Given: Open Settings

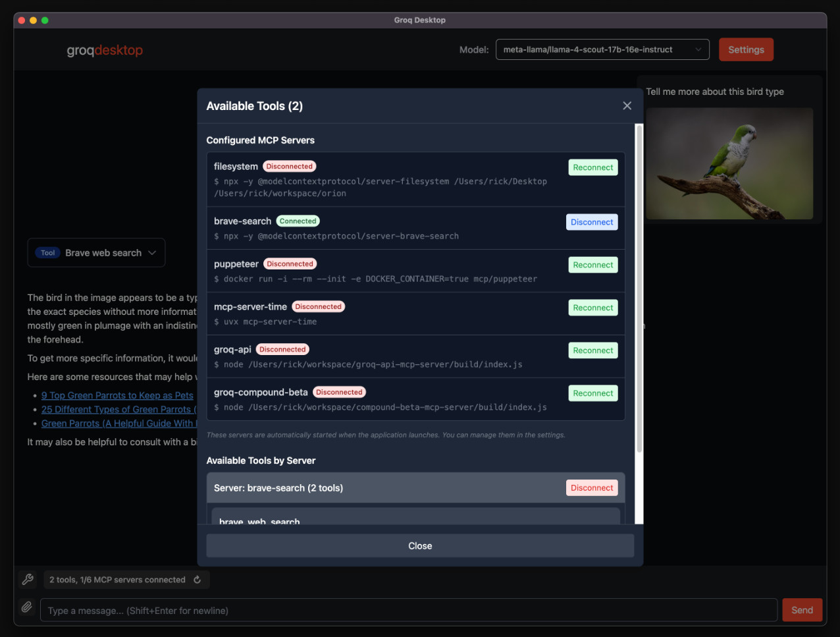Looking at the screenshot, I should point(746,49).
